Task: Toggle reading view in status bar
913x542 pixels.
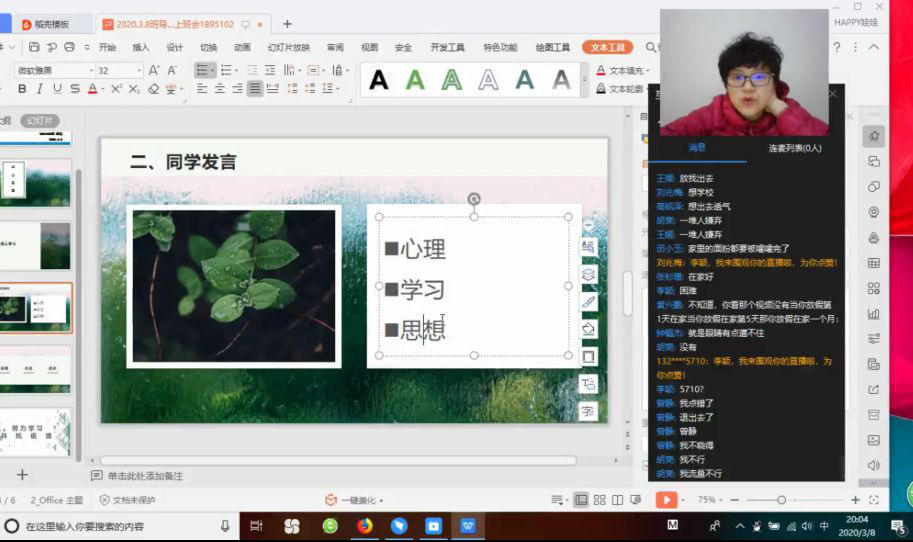Action: 617,500
